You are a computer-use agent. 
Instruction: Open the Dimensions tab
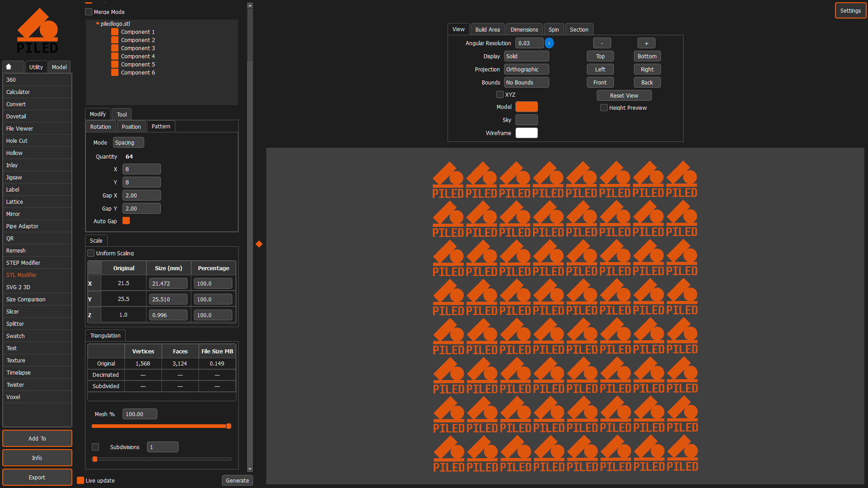[x=524, y=29]
